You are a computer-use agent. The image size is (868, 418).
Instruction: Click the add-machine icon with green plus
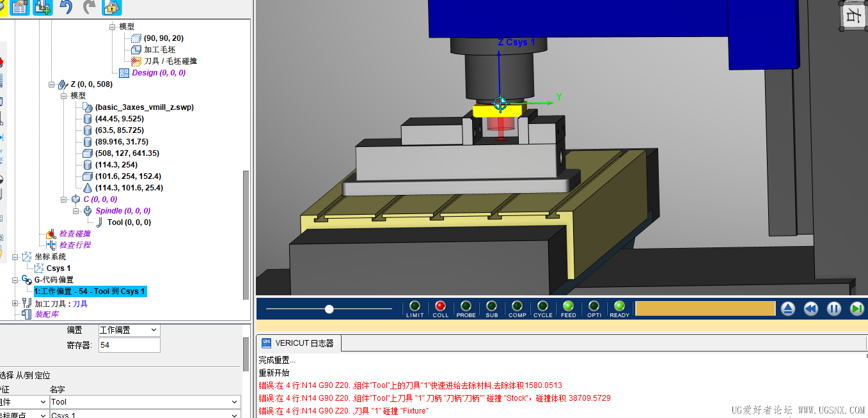[43, 7]
